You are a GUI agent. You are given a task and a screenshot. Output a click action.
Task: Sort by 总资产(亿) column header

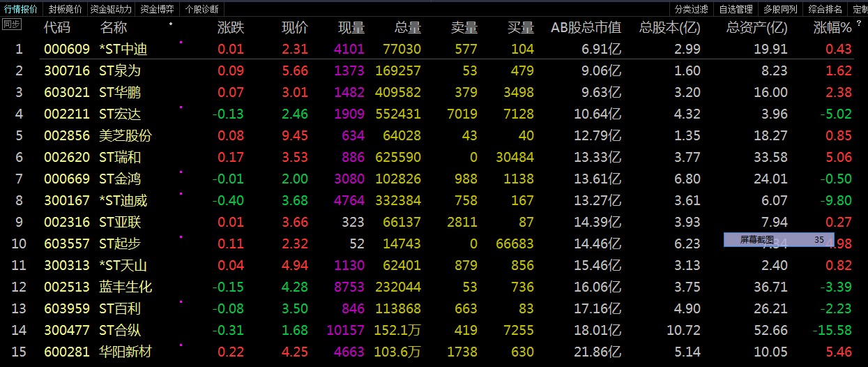click(757, 28)
